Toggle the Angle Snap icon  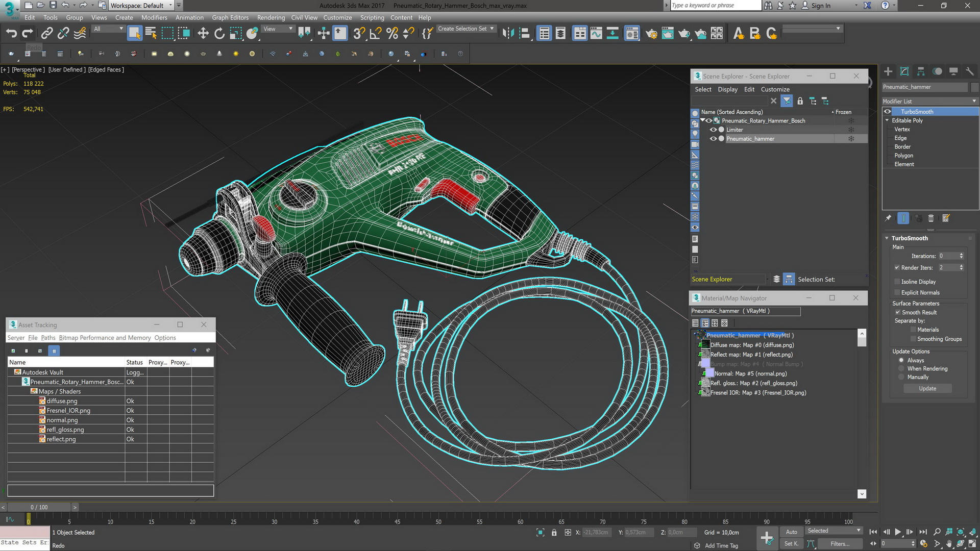[x=376, y=34]
